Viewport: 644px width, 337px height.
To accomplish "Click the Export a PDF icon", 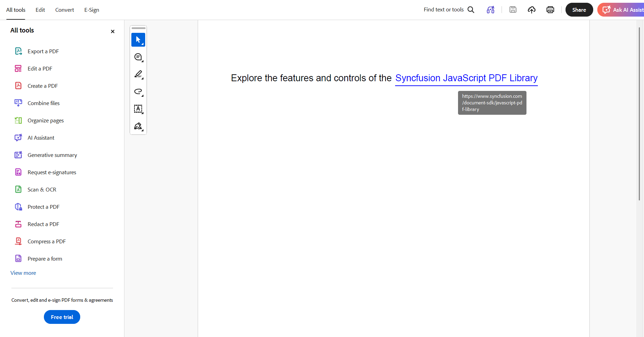I will pyautogui.click(x=18, y=51).
